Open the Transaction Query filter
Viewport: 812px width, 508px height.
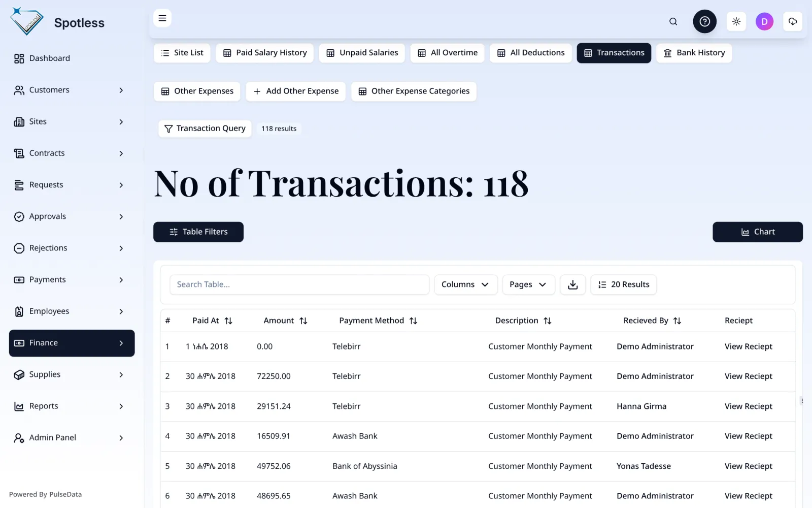coord(205,129)
